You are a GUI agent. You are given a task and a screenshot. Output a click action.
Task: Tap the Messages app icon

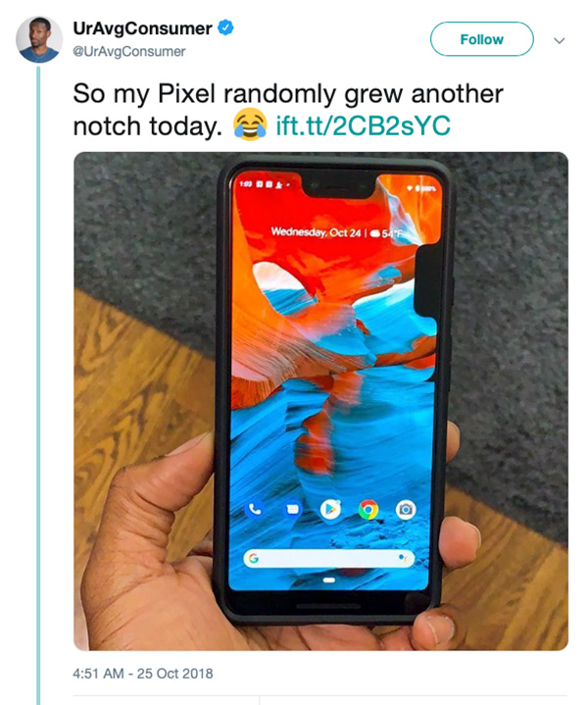tap(293, 509)
